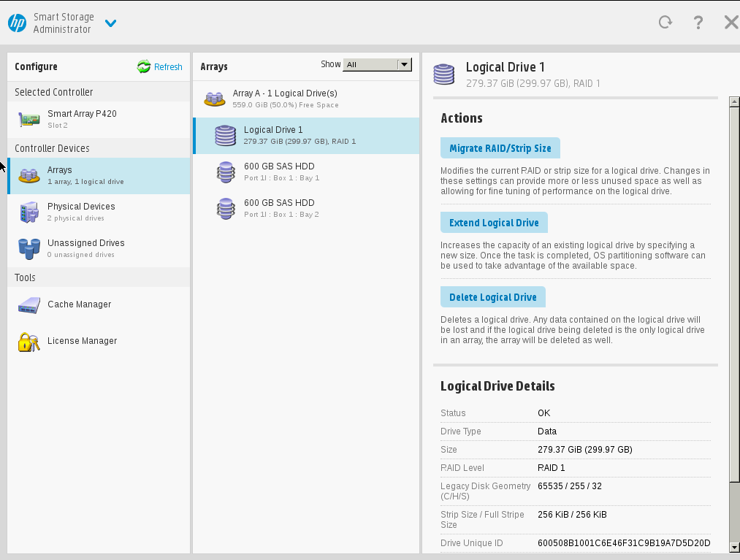Viewport: 740px width, 560px height.
Task: Click geometry value 65535 / 255 / 32
Action: (570, 486)
